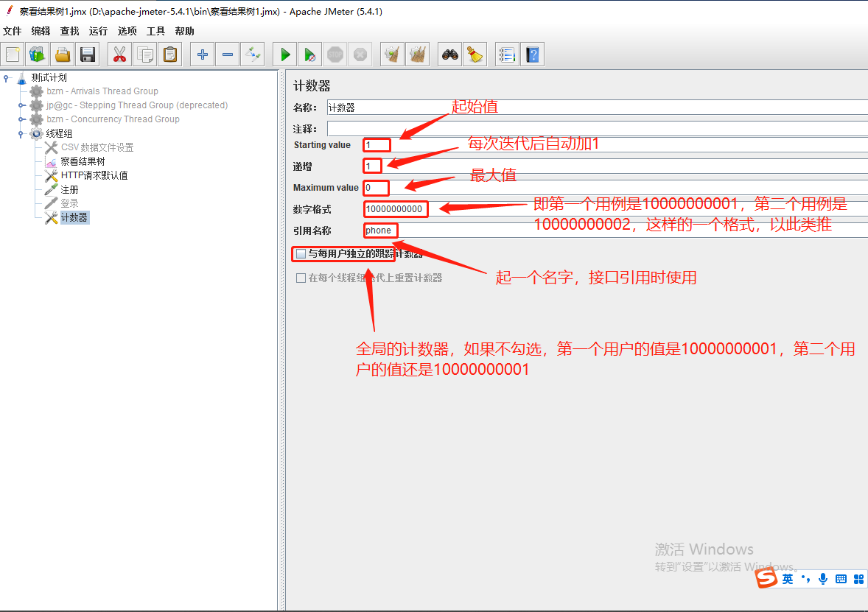Open the Sogou toolbox grid icon
Screen dimensions: 868x612
[858, 579]
